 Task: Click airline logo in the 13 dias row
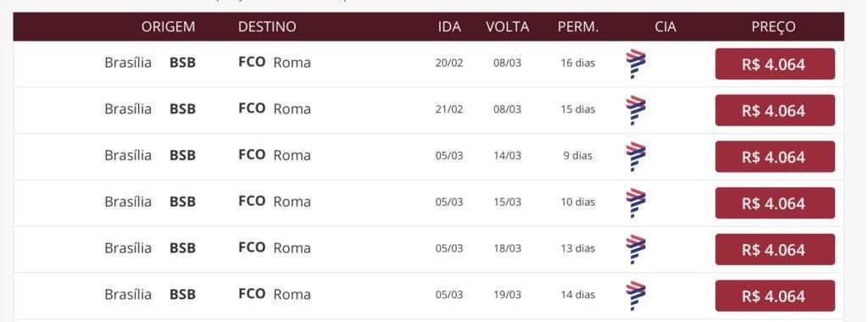tap(636, 249)
